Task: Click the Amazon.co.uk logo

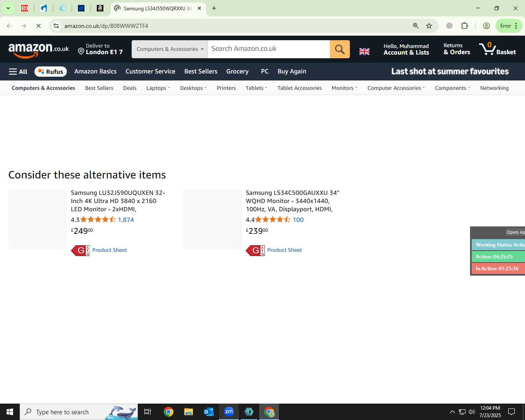Action: 39,50
